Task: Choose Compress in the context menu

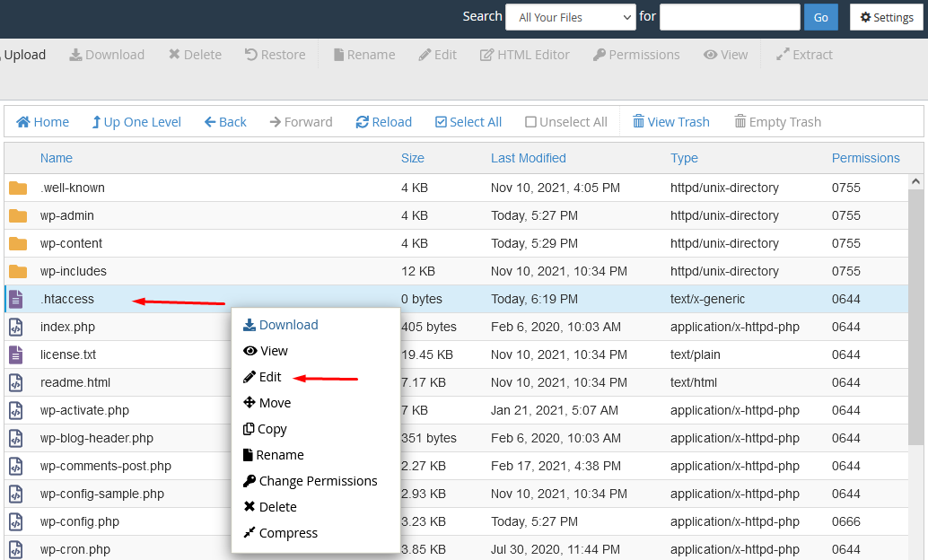Action: coord(281,533)
